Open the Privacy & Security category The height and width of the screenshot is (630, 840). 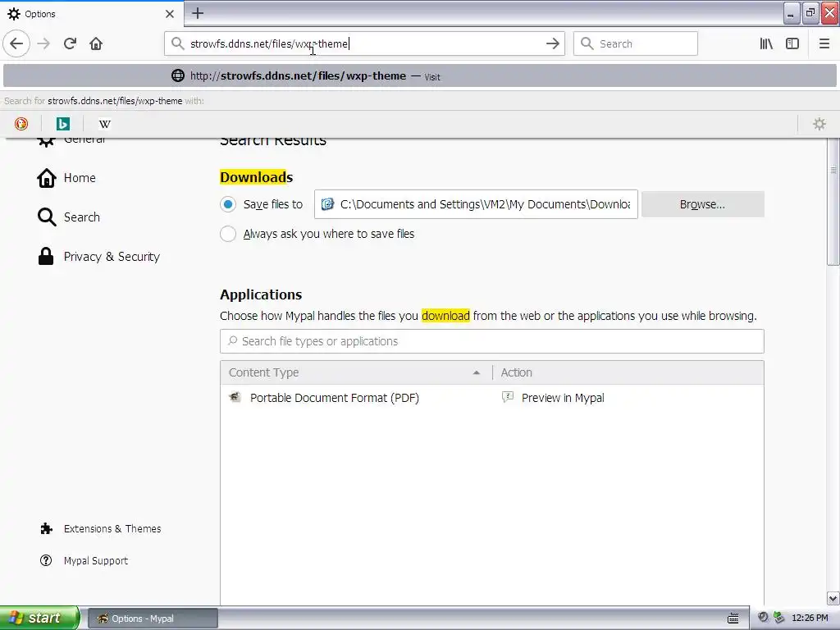(98, 257)
